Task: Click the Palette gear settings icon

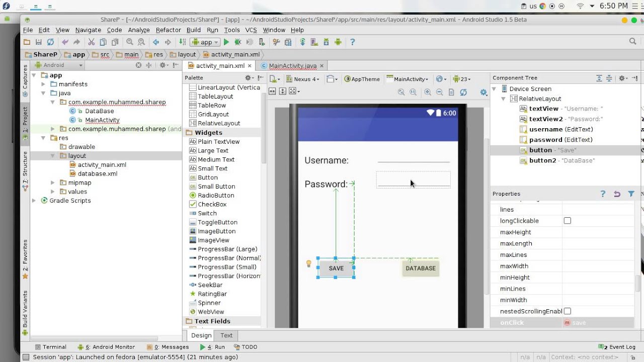Action: pos(249,78)
